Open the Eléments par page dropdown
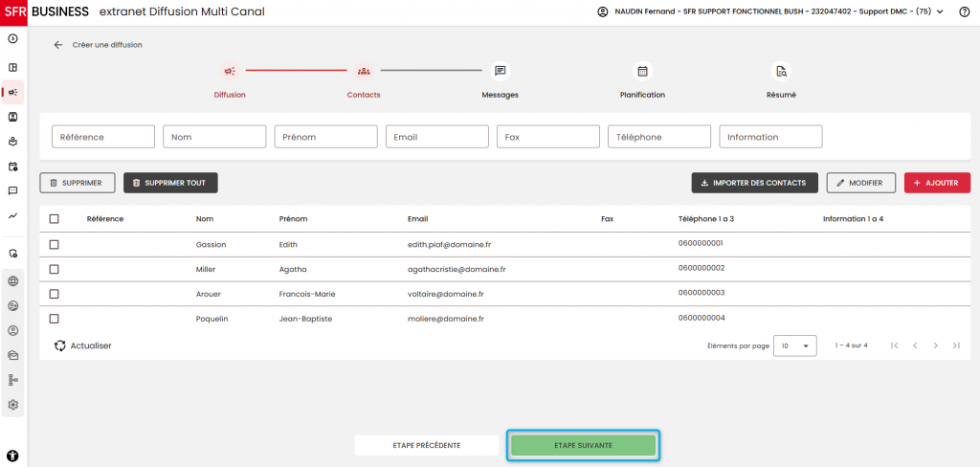The height and width of the screenshot is (467, 980). click(x=795, y=345)
